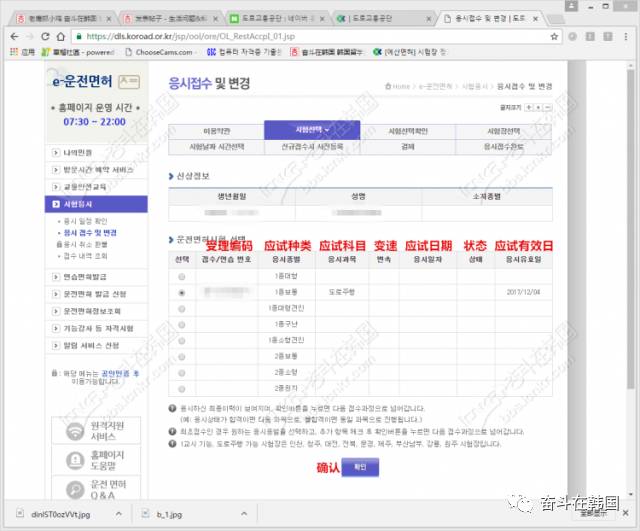The width and height of the screenshot is (640, 531).
Task: Expand the 운전면허정보조회 sidebar menu
Action: click(96, 311)
